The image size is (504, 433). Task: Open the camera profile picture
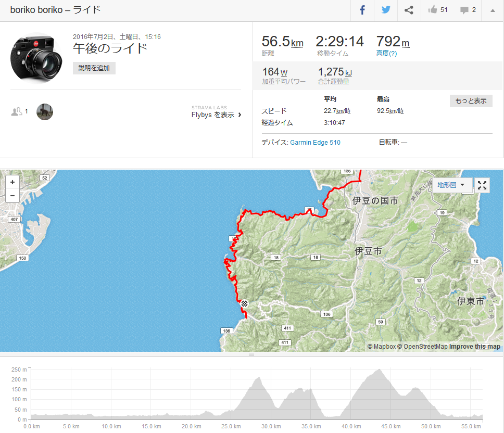(36, 57)
